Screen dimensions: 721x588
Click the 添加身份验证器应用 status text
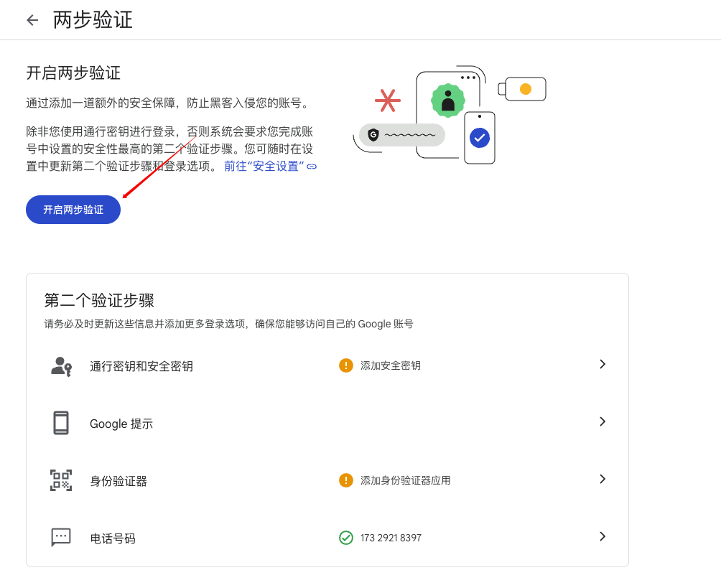pos(406,480)
